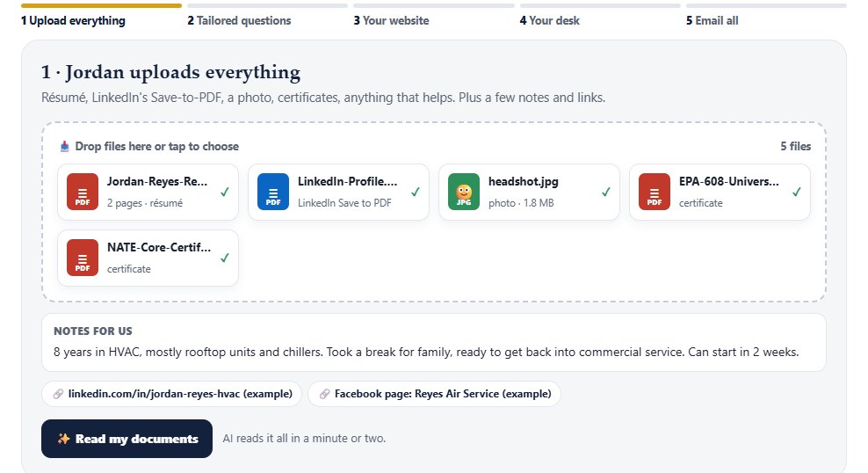Go to step 3 Your website
Viewport: 868px width, 473px height.
tap(391, 20)
